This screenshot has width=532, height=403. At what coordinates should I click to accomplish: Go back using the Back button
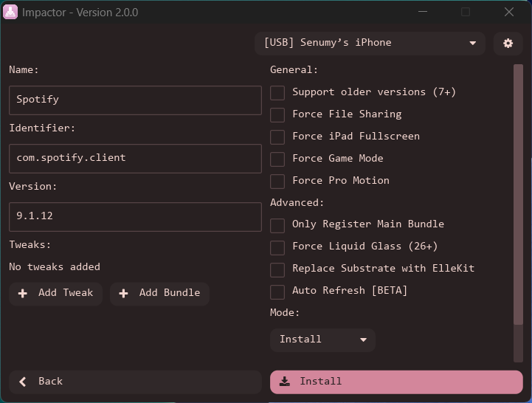click(x=135, y=382)
